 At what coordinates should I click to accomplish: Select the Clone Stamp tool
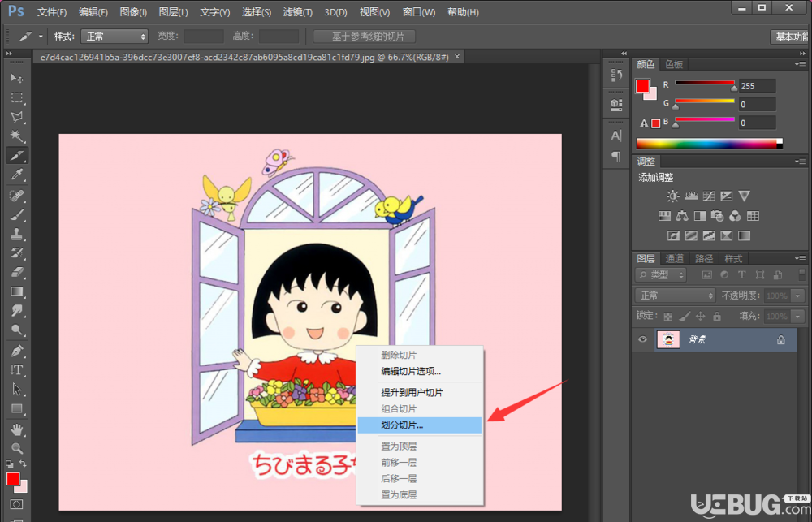(x=16, y=234)
